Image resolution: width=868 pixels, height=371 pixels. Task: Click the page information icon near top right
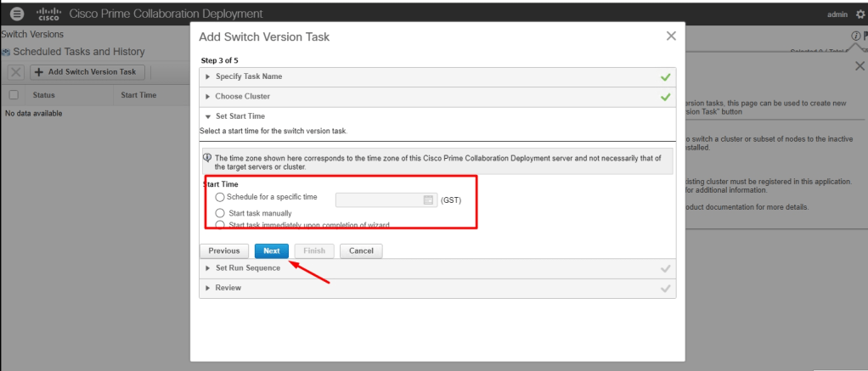pyautogui.click(x=855, y=36)
